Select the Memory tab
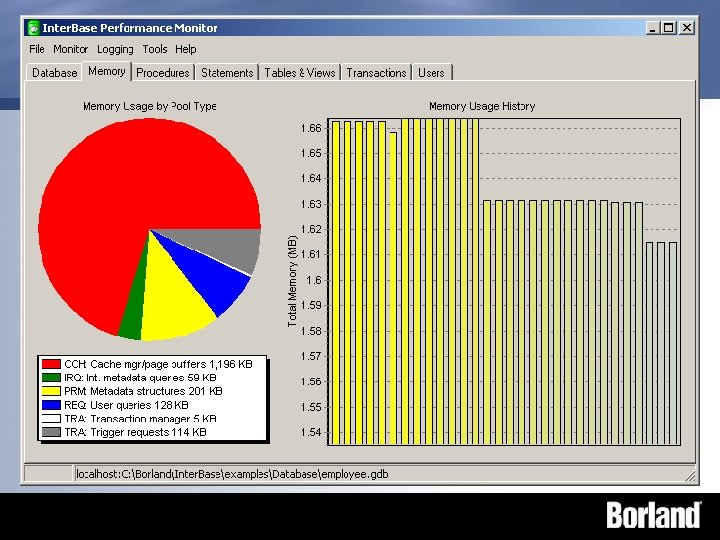This screenshot has height=540, width=720. [107, 71]
